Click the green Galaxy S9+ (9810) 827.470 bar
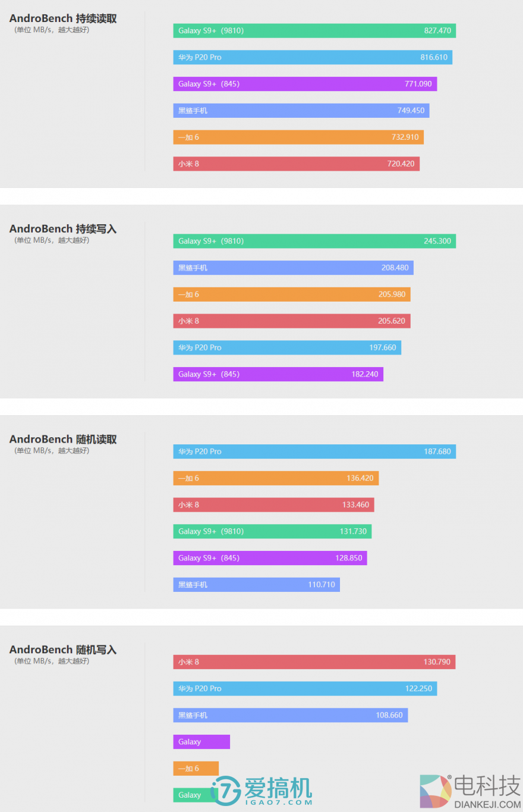Viewport: 523px width, 812px height. 314,31
